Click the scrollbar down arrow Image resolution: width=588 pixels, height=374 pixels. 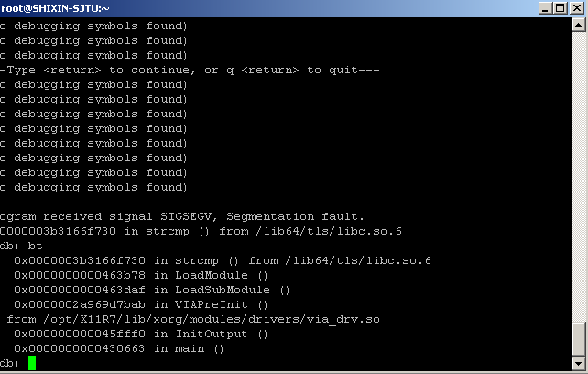[580, 365]
